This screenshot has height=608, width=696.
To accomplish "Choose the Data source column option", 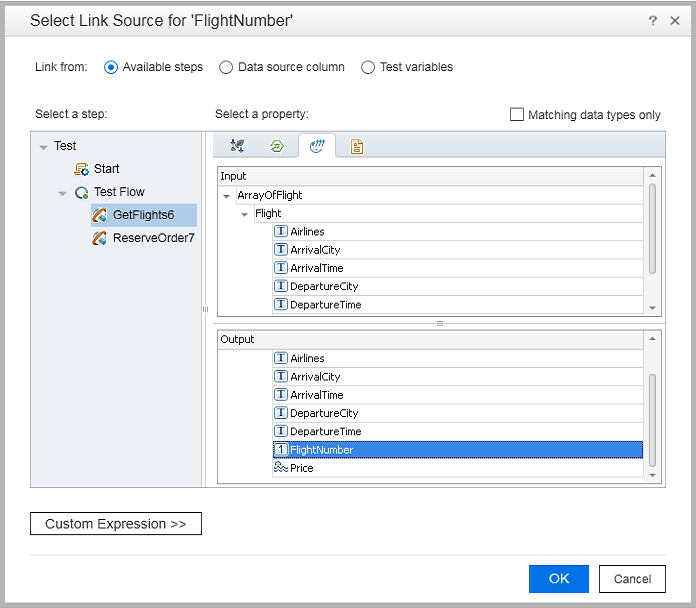I will (x=226, y=67).
